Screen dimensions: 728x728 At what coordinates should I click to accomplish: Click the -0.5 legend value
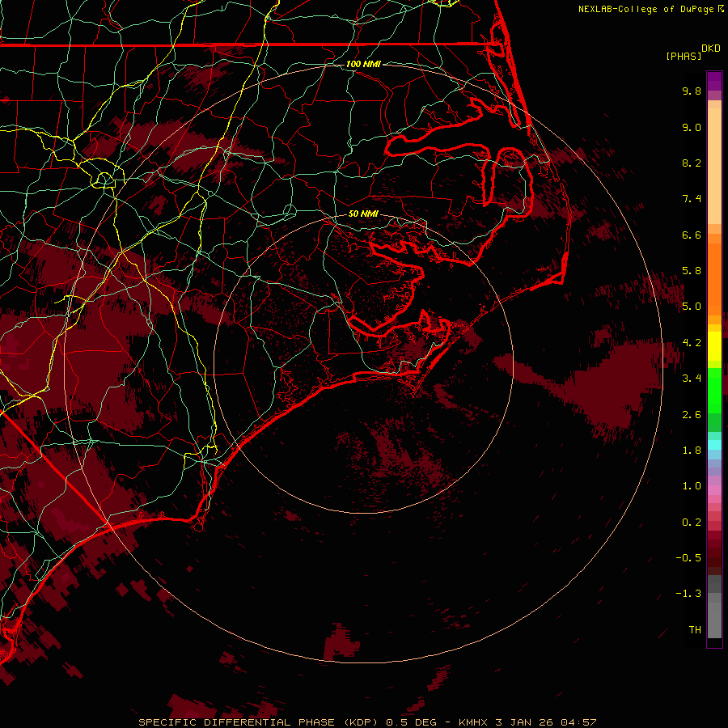click(688, 558)
